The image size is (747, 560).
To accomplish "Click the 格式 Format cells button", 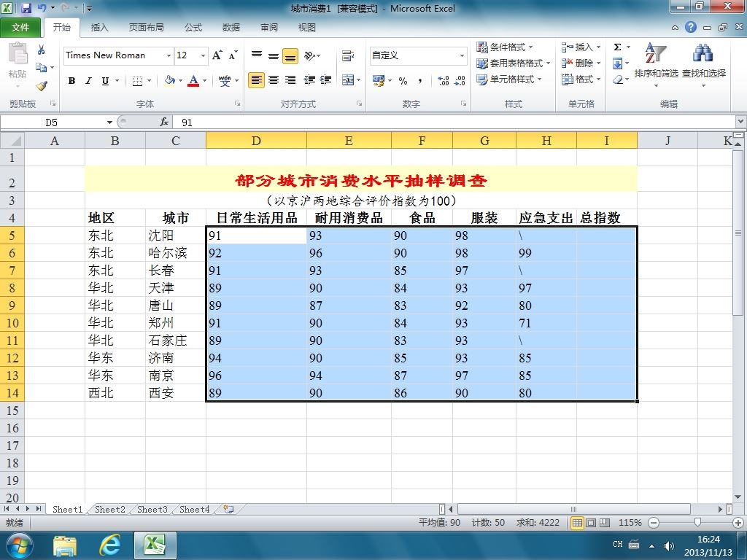I will click(577, 79).
